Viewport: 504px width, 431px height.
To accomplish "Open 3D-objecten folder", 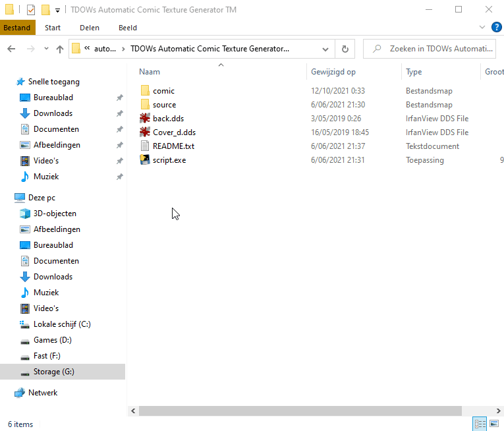I will (55, 214).
